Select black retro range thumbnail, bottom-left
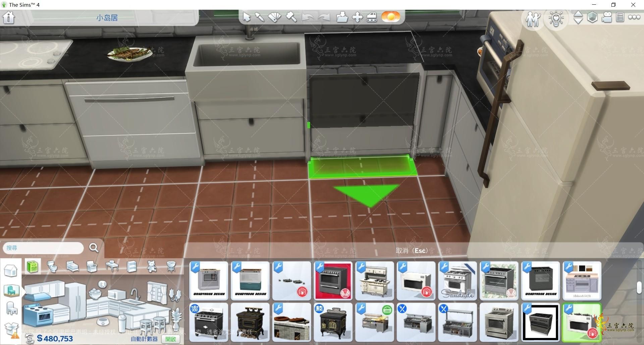Screen dimensions: 644x345 point(209,322)
